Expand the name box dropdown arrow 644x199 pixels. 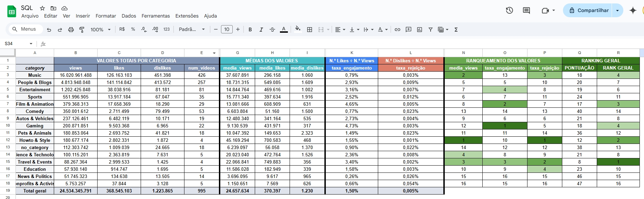pyautogui.click(x=31, y=44)
